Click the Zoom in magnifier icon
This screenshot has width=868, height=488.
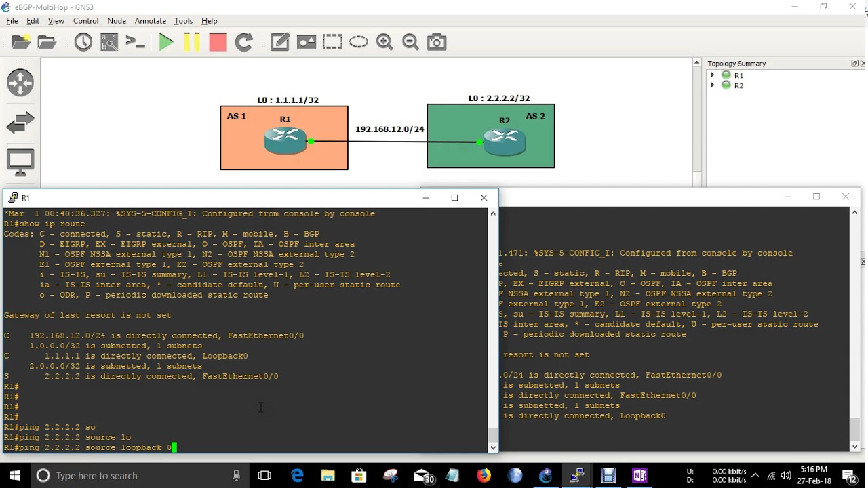[384, 42]
